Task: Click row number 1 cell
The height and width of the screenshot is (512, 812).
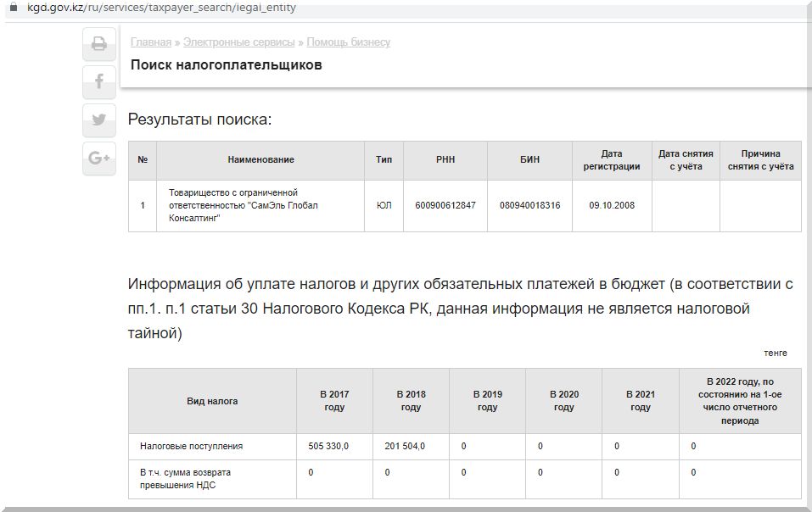Action: pyautogui.click(x=143, y=205)
